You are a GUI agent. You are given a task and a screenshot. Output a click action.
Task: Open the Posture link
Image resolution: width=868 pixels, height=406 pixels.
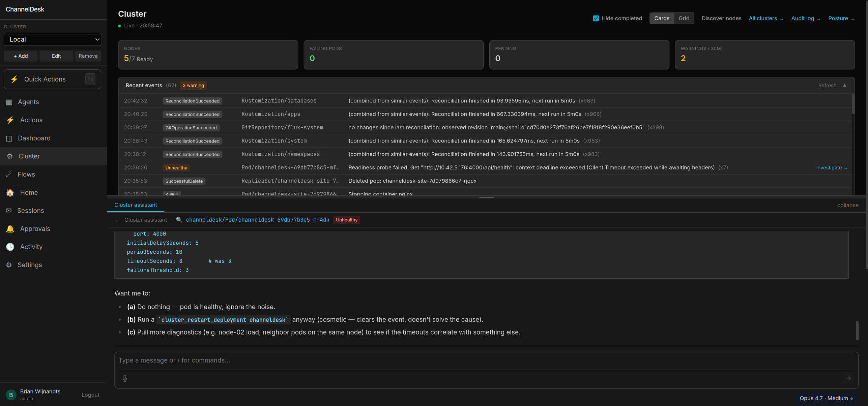click(x=841, y=18)
